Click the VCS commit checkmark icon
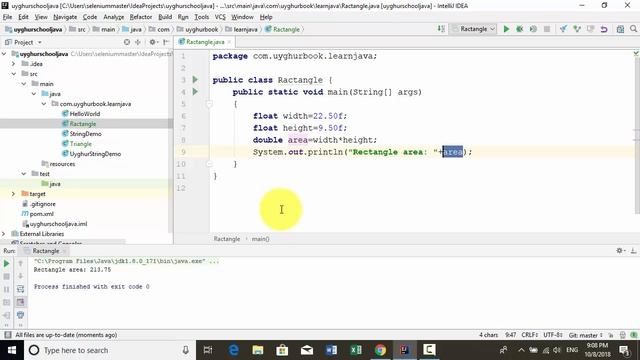 (x=577, y=29)
